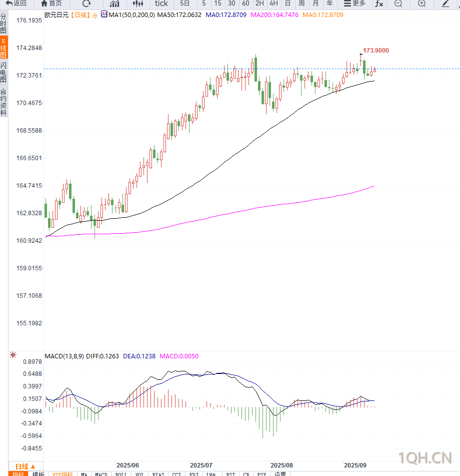Image resolution: width=460 pixels, height=476 pixels.
Task: Select the BOLL indicator button
Action: [x=120, y=474]
